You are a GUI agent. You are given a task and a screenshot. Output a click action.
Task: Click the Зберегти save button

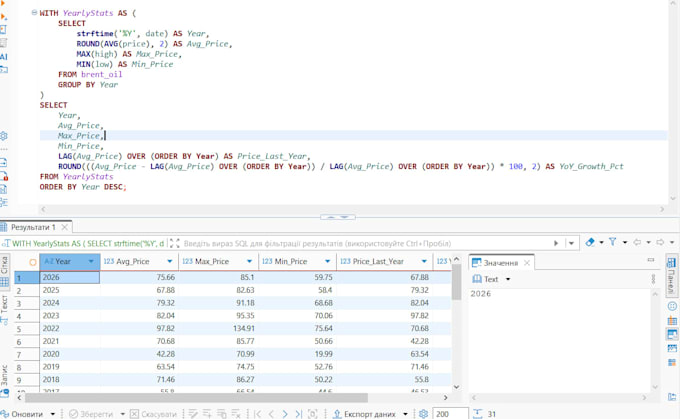click(x=91, y=414)
